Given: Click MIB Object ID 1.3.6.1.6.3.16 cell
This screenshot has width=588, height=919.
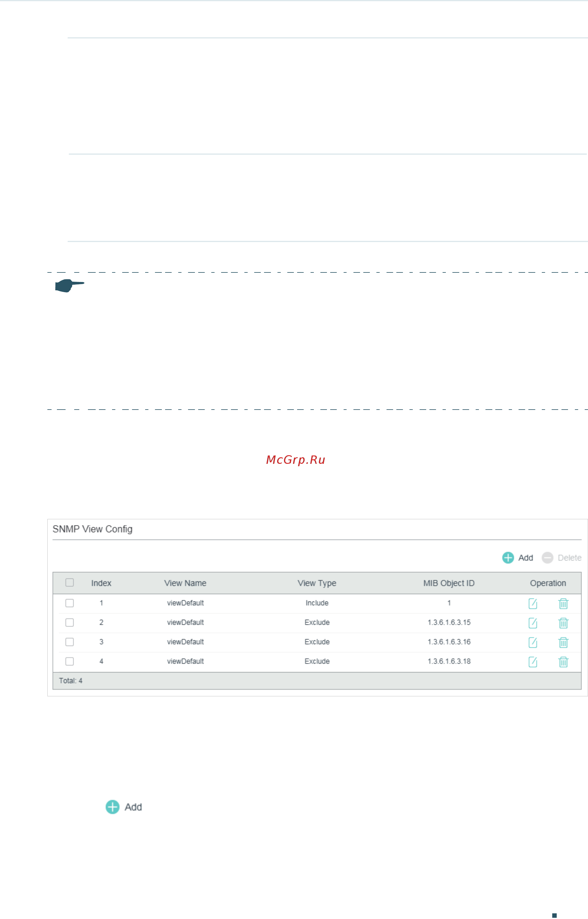Looking at the screenshot, I should coord(449,642).
